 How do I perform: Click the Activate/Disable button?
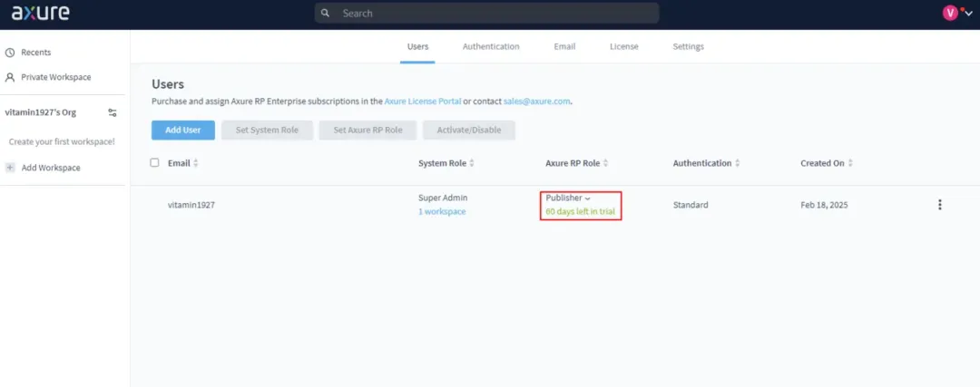coord(469,131)
